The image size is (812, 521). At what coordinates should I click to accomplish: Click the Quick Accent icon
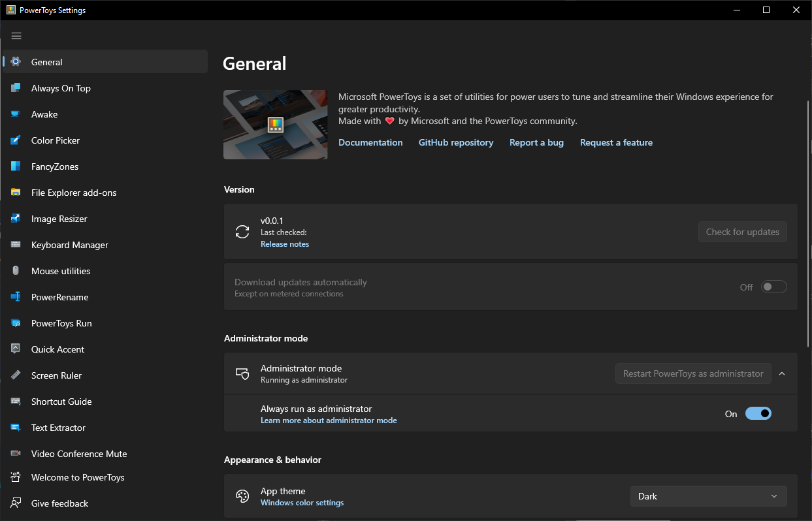(x=16, y=349)
